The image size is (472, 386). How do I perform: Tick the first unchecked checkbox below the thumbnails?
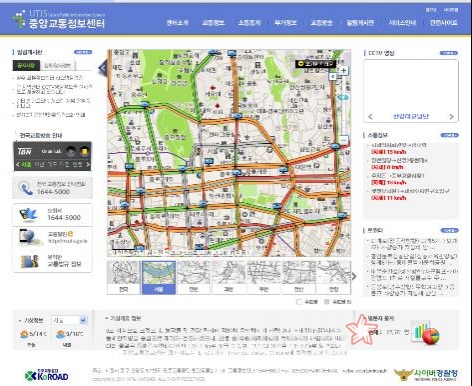299,302
